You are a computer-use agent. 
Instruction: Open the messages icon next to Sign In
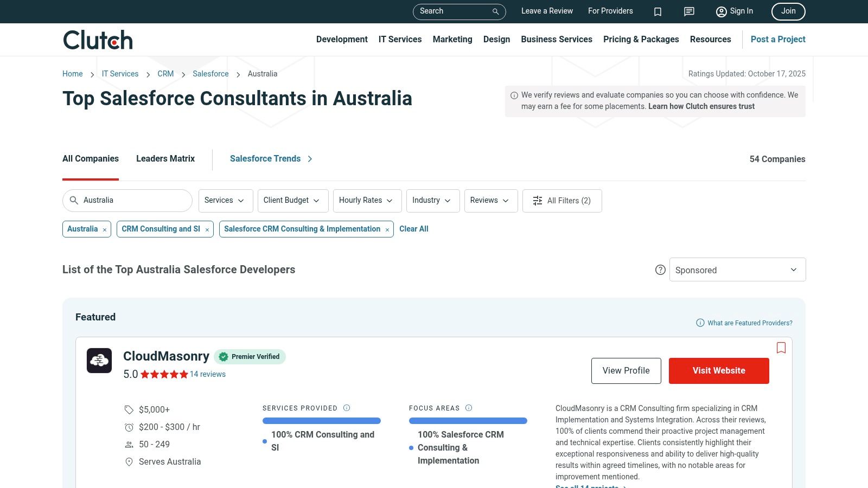688,11
